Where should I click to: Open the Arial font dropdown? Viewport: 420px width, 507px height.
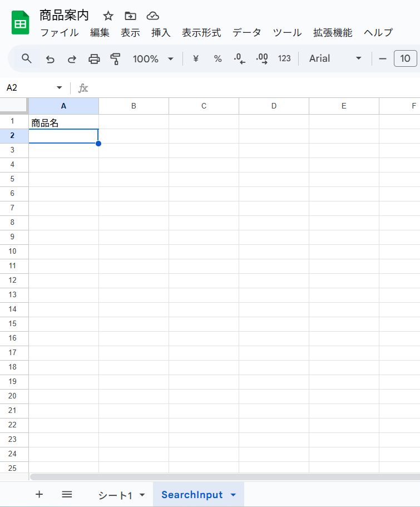click(x=335, y=58)
